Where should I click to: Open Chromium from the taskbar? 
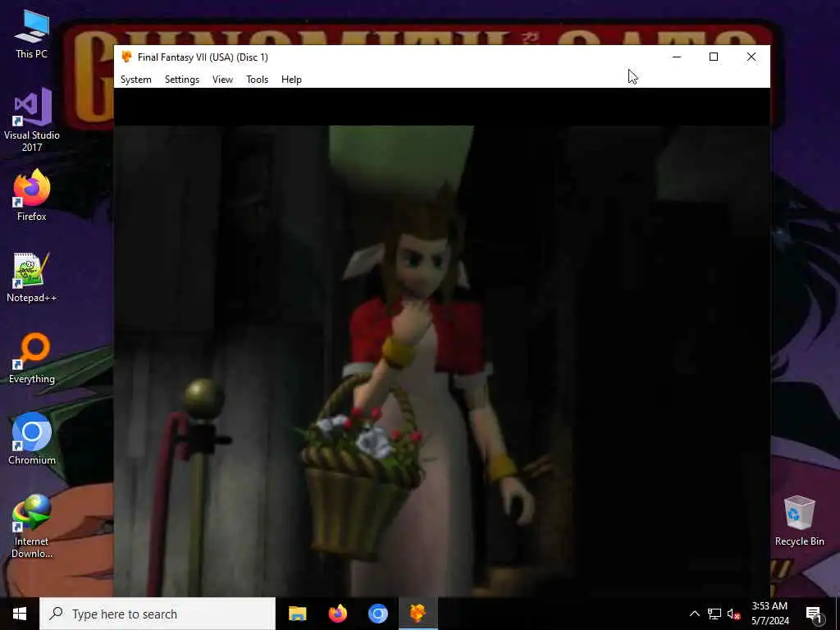click(x=377, y=614)
